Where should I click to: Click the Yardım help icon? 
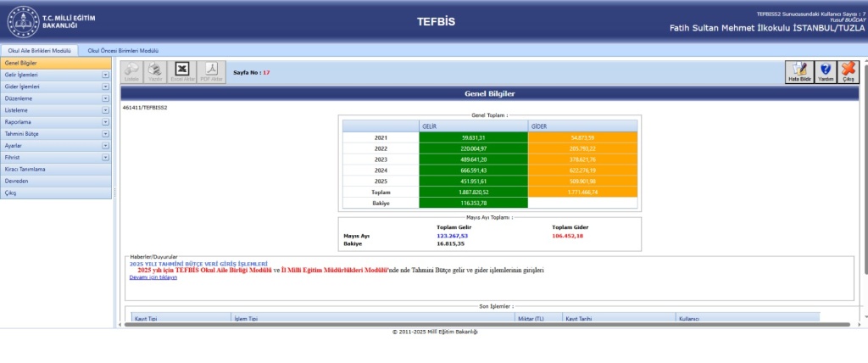pos(825,72)
